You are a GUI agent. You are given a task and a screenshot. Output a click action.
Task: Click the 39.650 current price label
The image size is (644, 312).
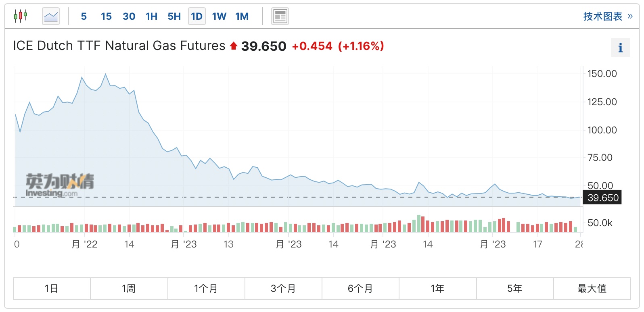603,198
